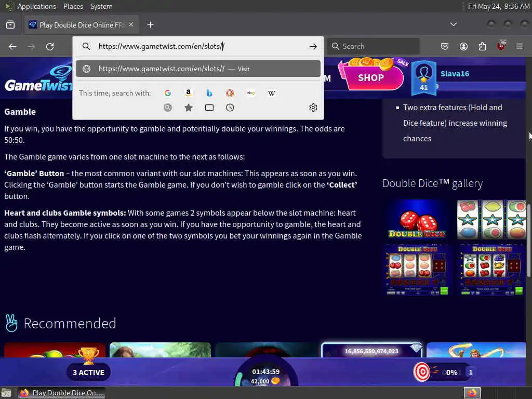Select the Play Double Dice Online tab
Screen dimensions: 532x399
(x=82, y=25)
